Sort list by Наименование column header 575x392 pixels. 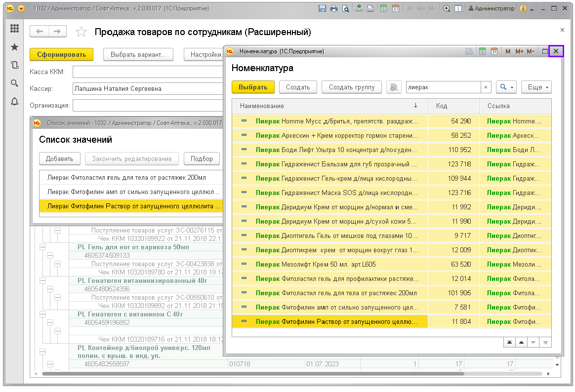262,106
